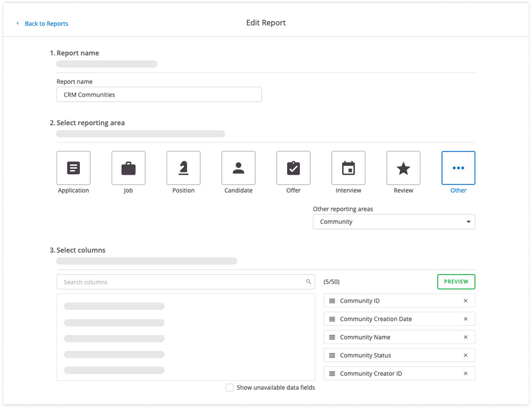Open the Other reporting areas dropdown
532x408 pixels.
coord(394,222)
